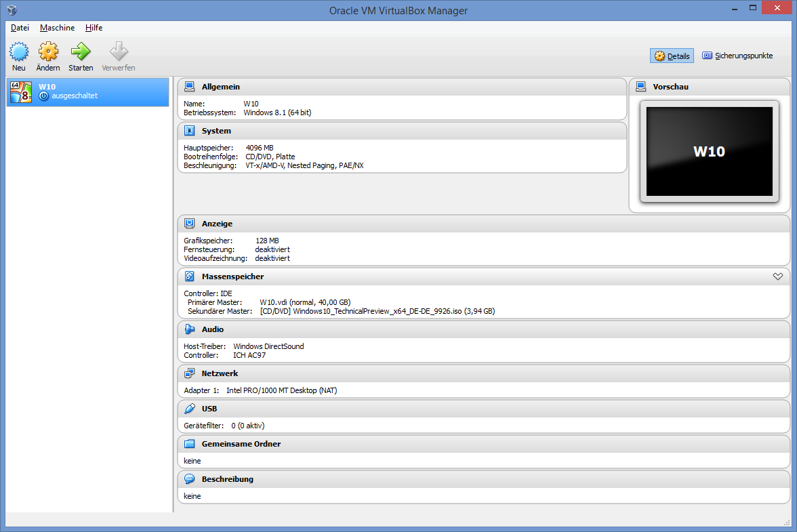The image size is (797, 532).
Task: Click the W10 preview thumbnail
Action: pos(709,151)
